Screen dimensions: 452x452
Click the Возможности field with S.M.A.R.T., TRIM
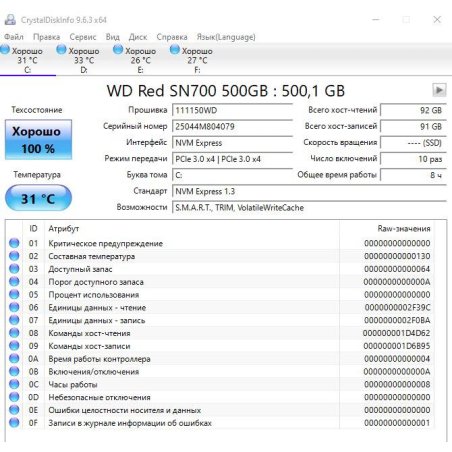pyautogui.click(x=309, y=208)
